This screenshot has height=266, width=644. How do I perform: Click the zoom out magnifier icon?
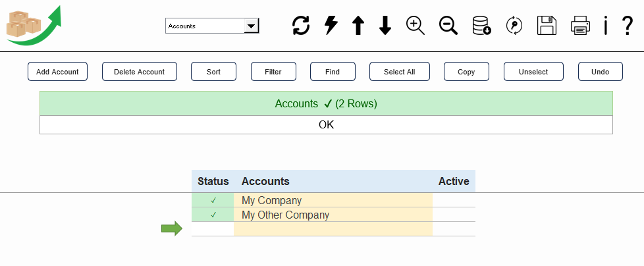tap(448, 26)
